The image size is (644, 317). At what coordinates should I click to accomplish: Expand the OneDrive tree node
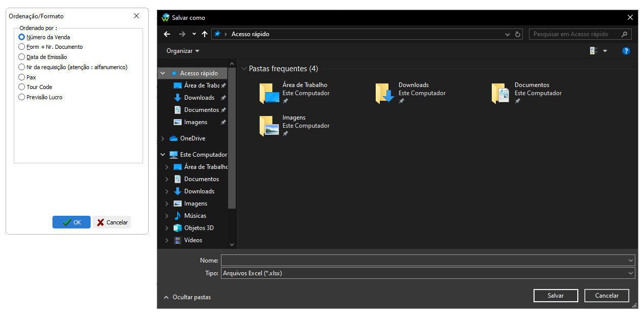coord(163,138)
